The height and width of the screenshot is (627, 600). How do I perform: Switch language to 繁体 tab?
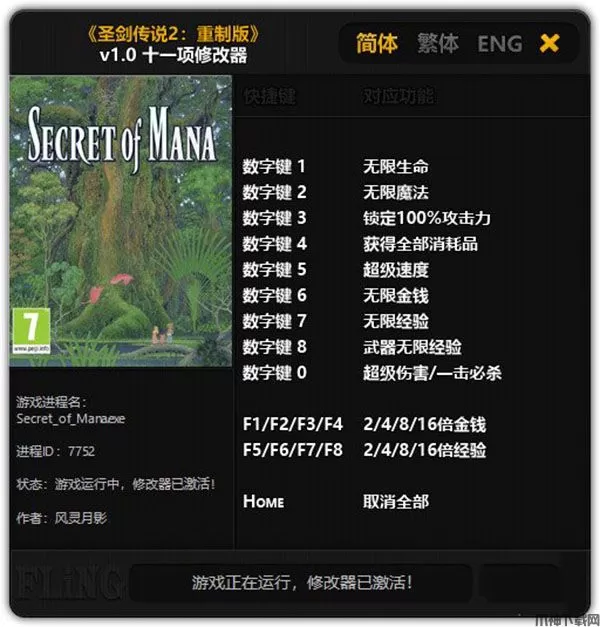click(438, 43)
